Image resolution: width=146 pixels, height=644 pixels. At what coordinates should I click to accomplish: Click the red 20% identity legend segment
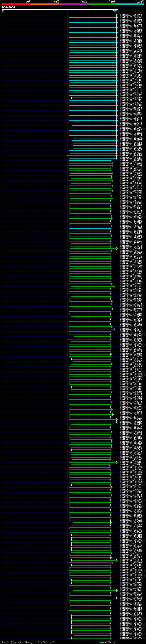(x=16, y=4)
